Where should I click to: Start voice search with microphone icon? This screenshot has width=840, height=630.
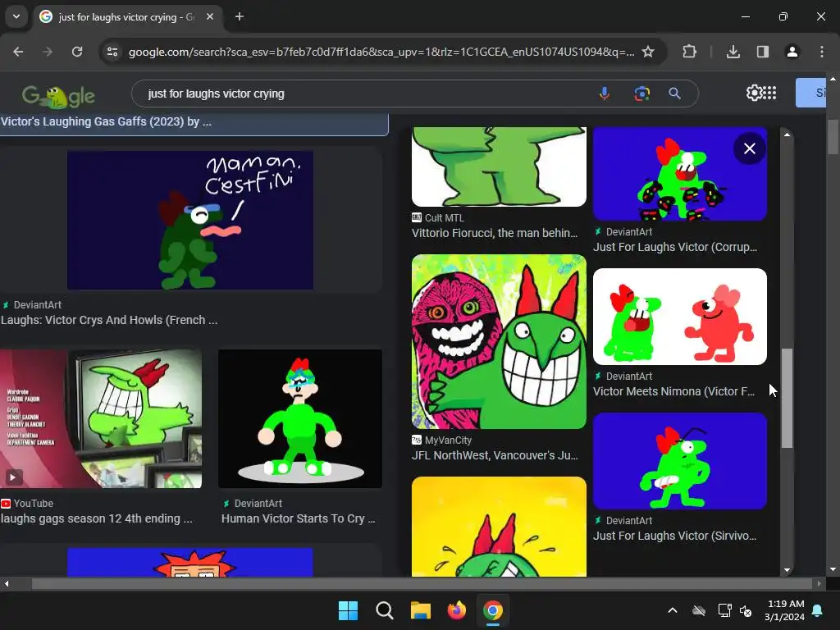[x=605, y=94]
